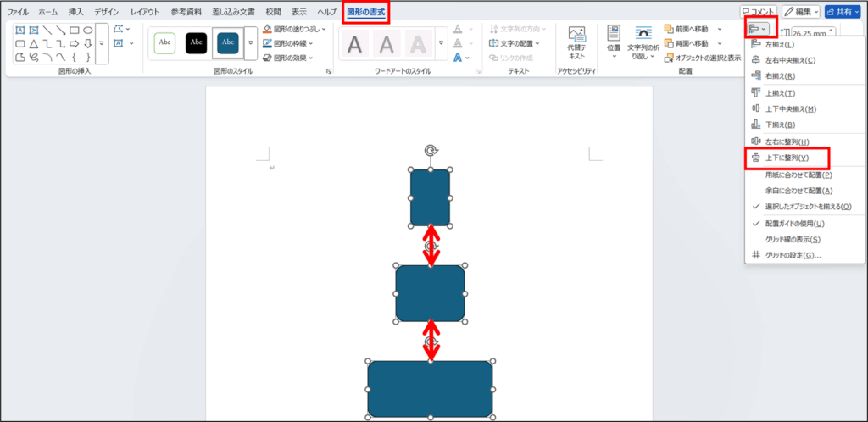This screenshot has height=422, width=868.
Task: Click オブジェクトの選択と表示 selection pane
Action: 703,58
